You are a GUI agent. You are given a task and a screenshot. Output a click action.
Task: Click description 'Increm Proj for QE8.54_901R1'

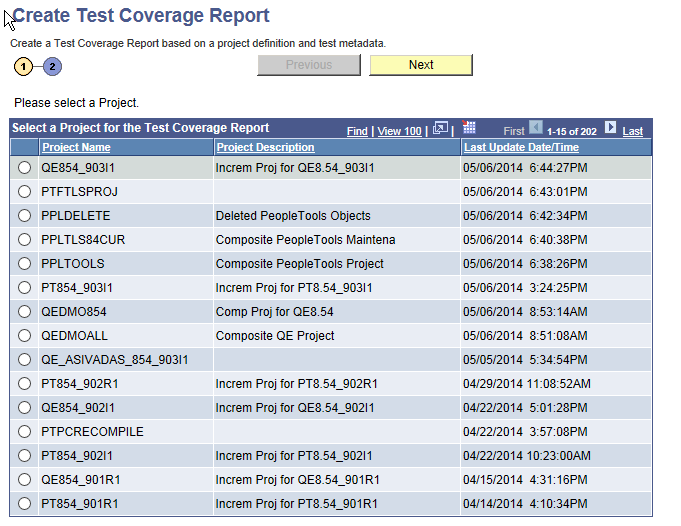298,480
